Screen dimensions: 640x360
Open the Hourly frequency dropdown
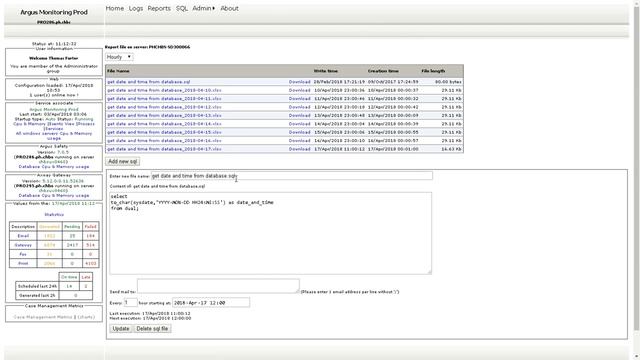(119, 57)
